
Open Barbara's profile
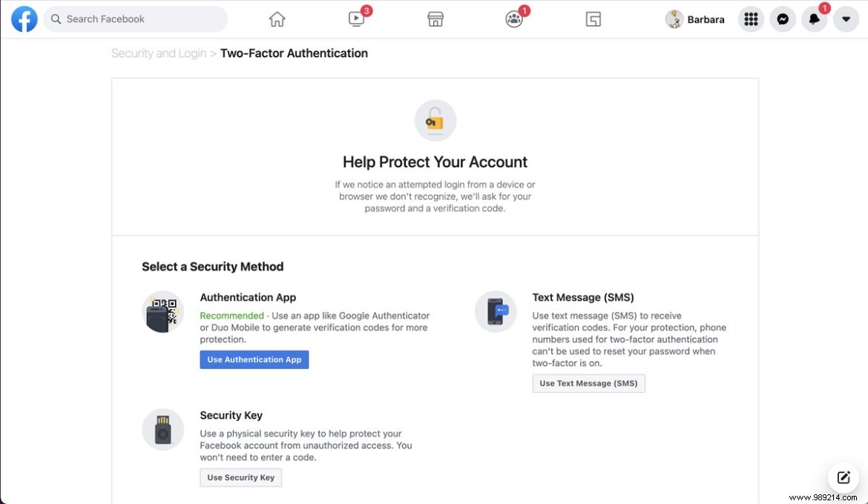(694, 19)
